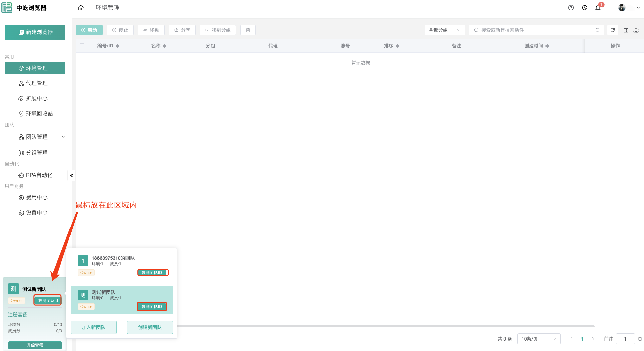Open the 10条/页 page size dropdown

(x=538, y=339)
